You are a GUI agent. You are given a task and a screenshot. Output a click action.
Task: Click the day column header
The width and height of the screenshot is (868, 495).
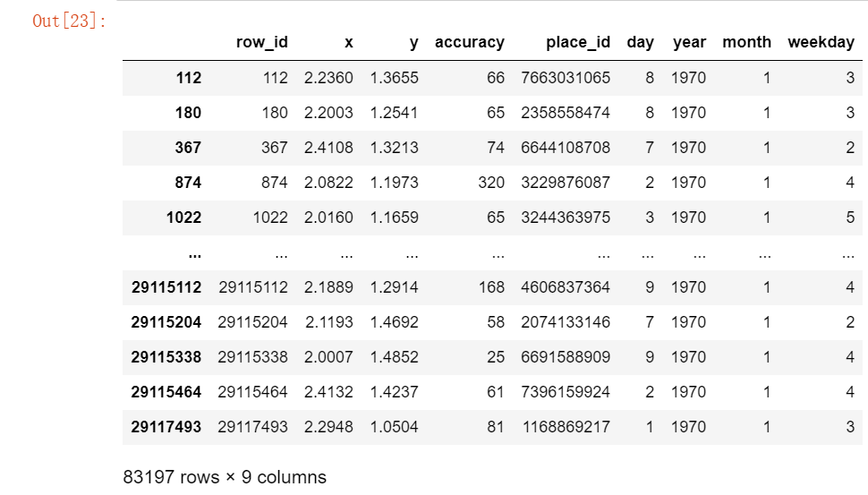point(641,43)
